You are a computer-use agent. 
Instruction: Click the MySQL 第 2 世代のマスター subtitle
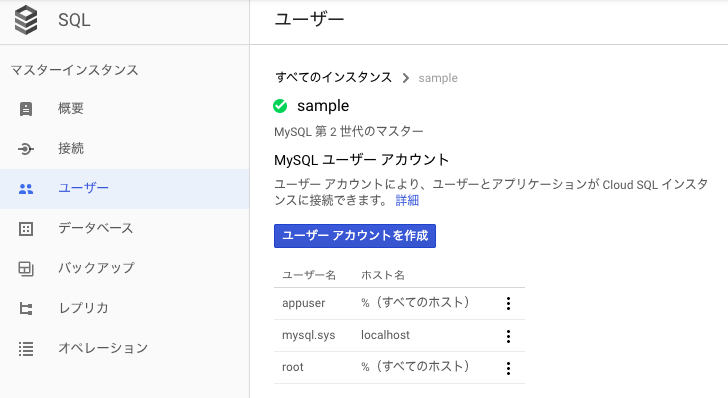[349, 132]
